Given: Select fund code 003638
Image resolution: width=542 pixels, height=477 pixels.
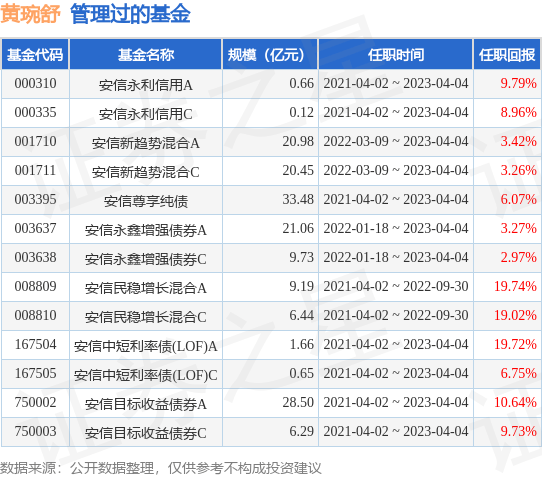Looking at the screenshot, I should (35, 258).
